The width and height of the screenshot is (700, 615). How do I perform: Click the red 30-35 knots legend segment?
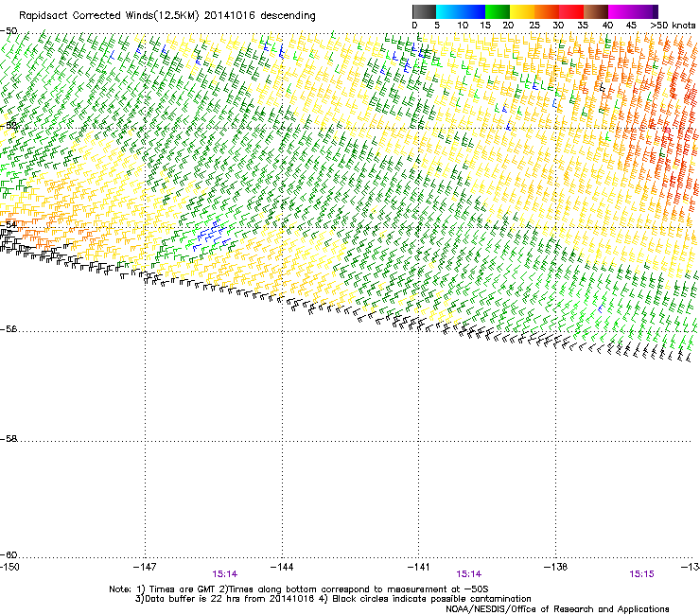(571, 11)
